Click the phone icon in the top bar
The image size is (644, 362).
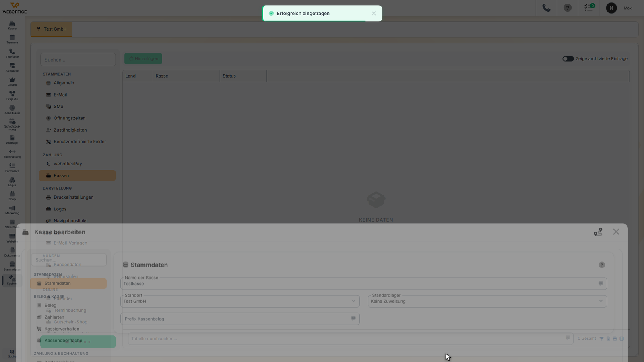[546, 8]
